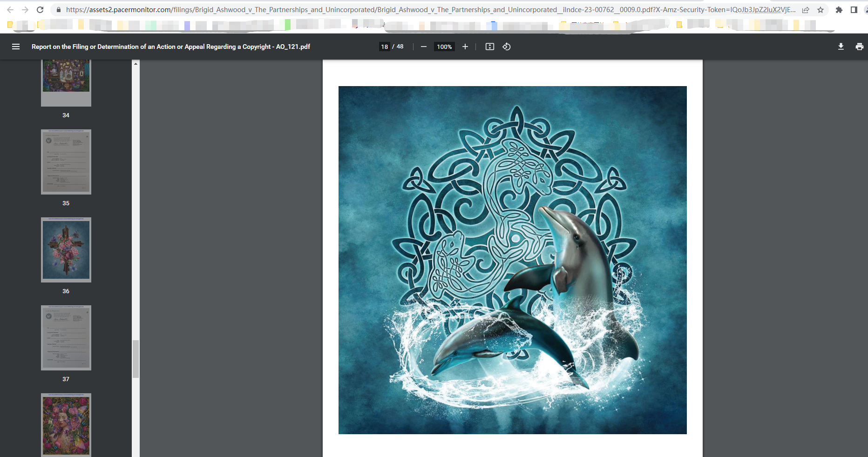Open the browser side panel
The image size is (868, 457).
point(854,10)
